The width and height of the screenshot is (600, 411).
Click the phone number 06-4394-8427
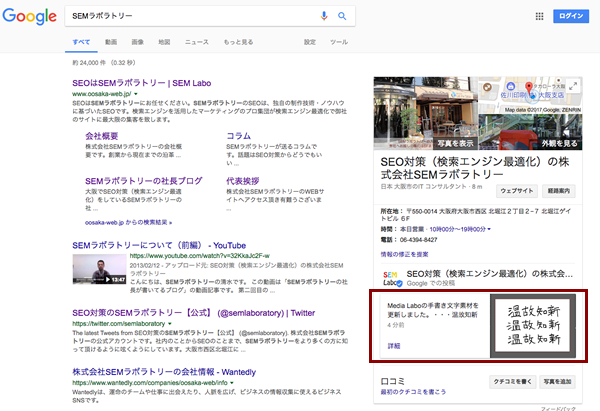pyautogui.click(x=418, y=240)
